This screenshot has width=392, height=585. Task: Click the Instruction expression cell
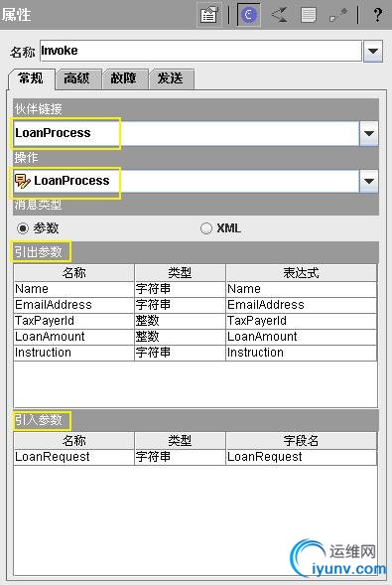pos(301,353)
